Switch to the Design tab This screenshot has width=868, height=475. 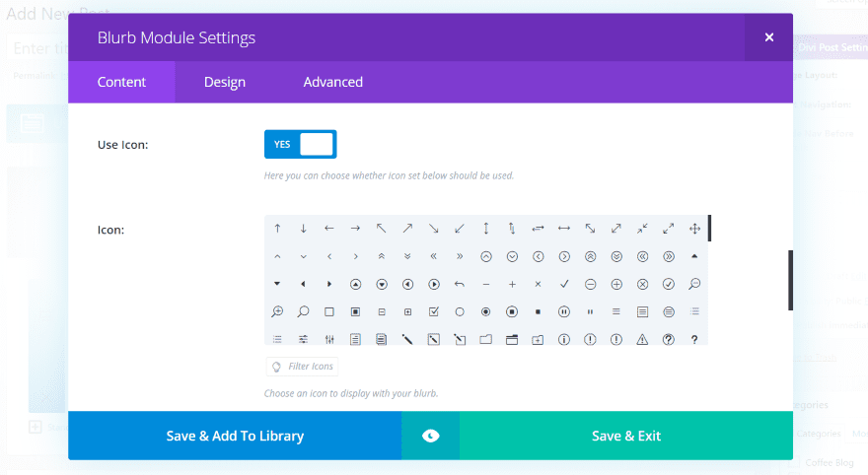(225, 82)
